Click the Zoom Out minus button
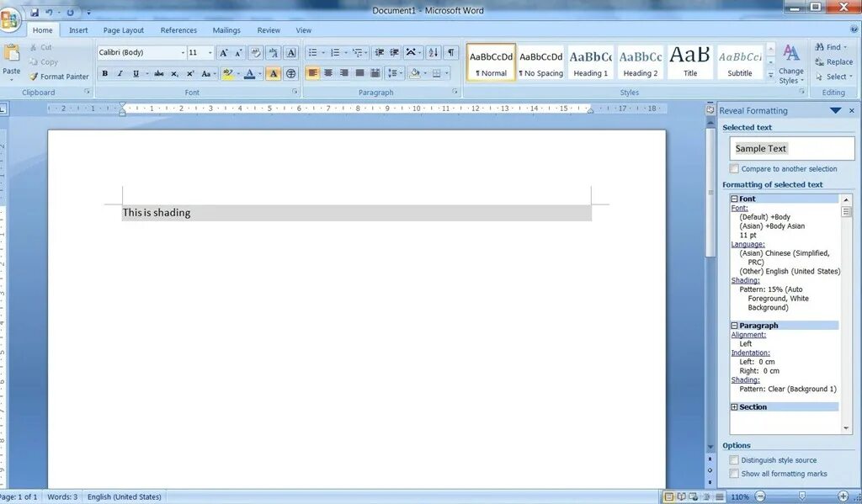Viewport: 862px width, 504px height. (x=760, y=496)
